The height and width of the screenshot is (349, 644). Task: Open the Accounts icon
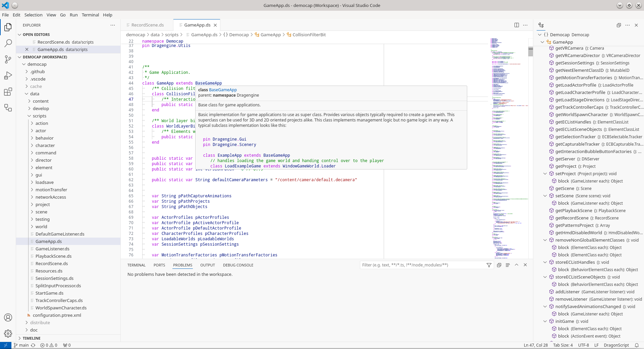(x=8, y=317)
